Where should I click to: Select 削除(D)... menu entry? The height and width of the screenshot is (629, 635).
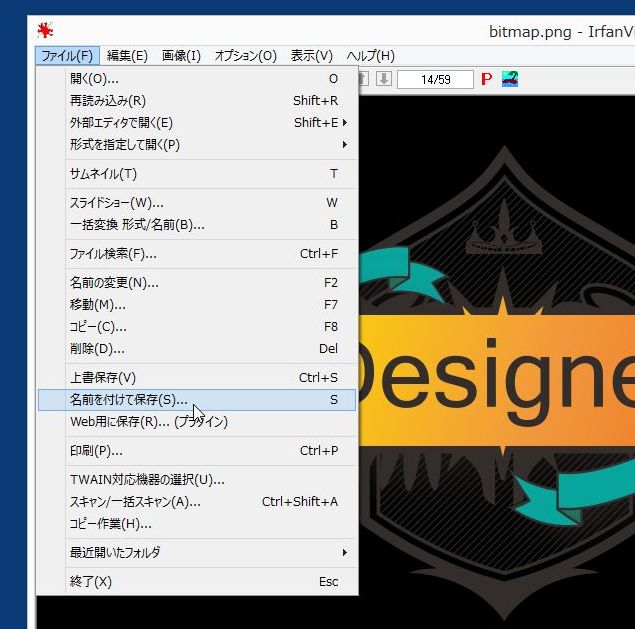point(197,348)
